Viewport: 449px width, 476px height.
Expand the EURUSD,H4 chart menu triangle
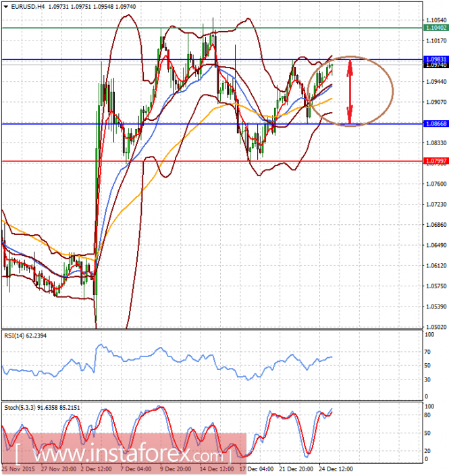pos(6,6)
